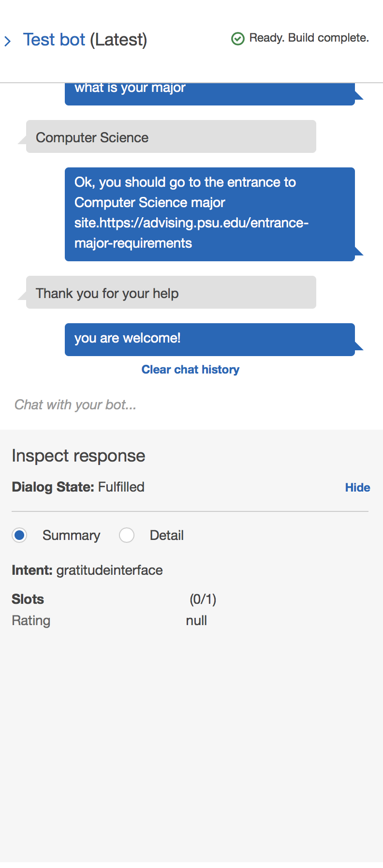Select the Summary radio button
The width and height of the screenshot is (383, 868).
coord(20,535)
